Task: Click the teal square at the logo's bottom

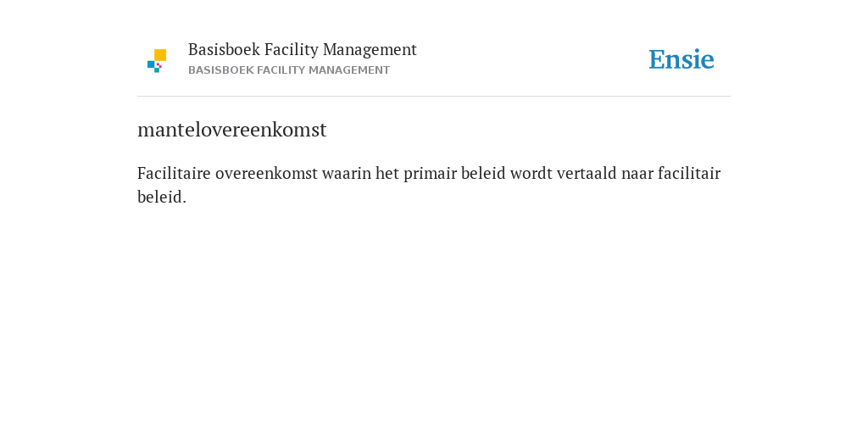Action: coord(157,70)
